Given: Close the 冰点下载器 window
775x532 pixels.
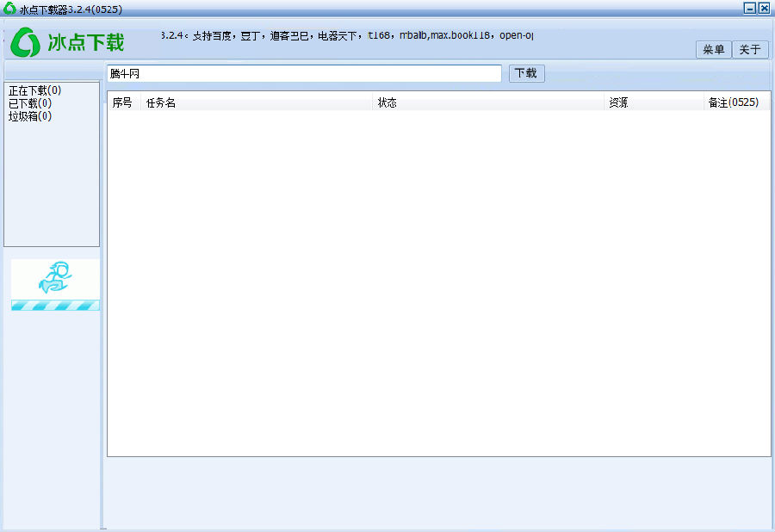Looking at the screenshot, I should click(764, 8).
